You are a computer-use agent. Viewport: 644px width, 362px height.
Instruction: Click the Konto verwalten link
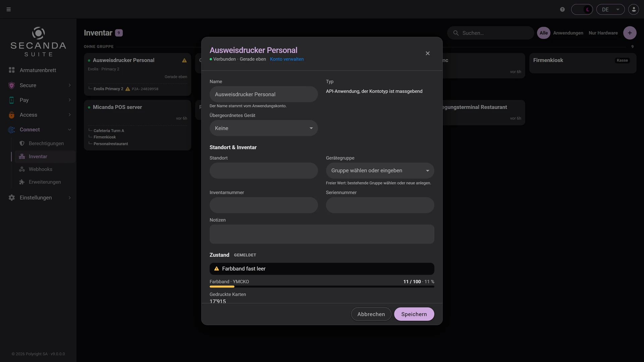pyautogui.click(x=287, y=59)
